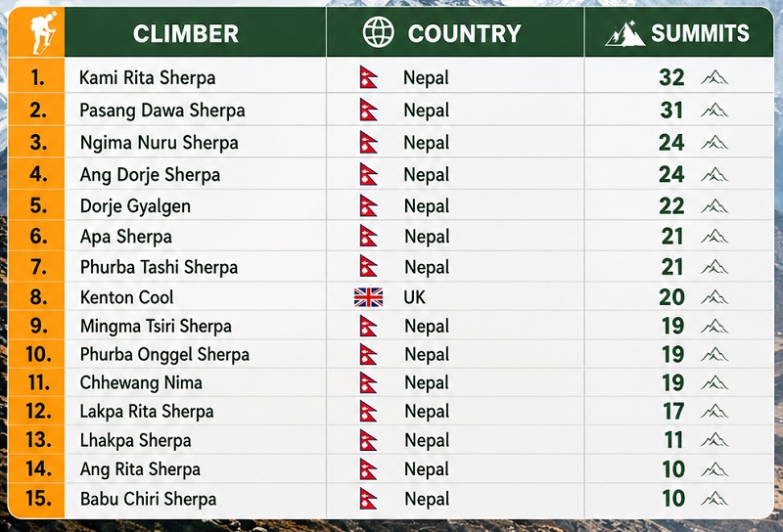
Task: Click the globe icon beside COUNTRY
Action: point(378,32)
